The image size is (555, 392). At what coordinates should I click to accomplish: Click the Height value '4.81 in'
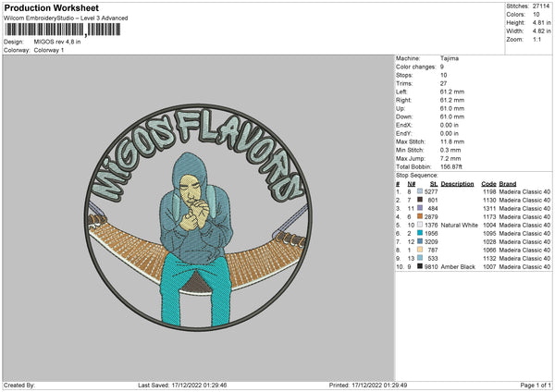541,22
